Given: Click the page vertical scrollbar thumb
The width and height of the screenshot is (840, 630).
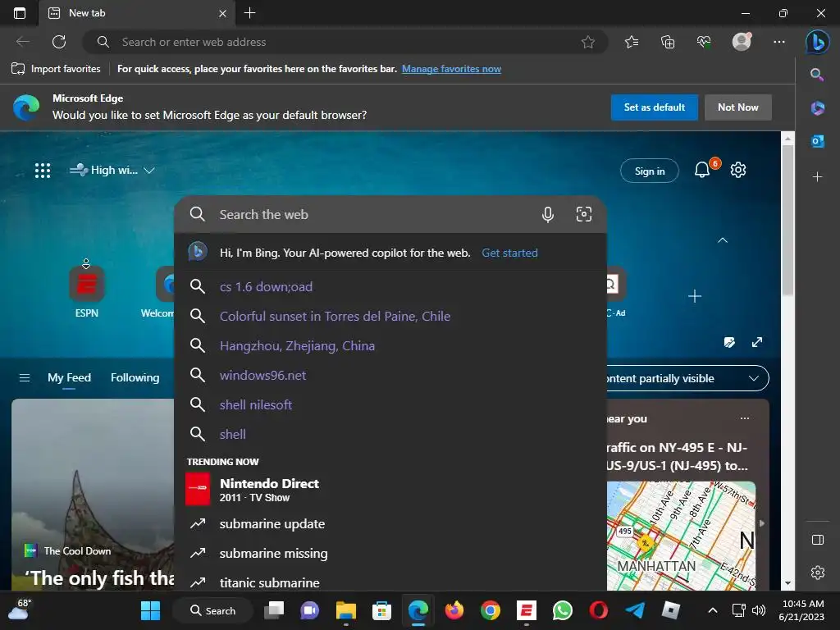Looking at the screenshot, I should (787, 220).
